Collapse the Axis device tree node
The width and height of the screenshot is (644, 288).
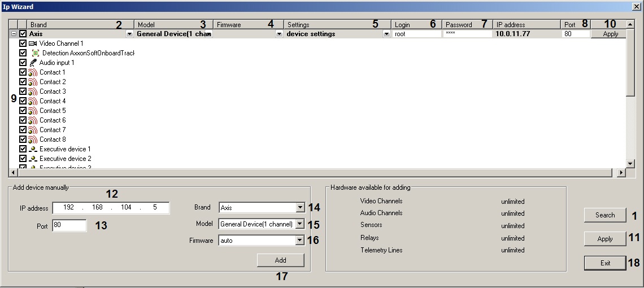tap(14, 34)
